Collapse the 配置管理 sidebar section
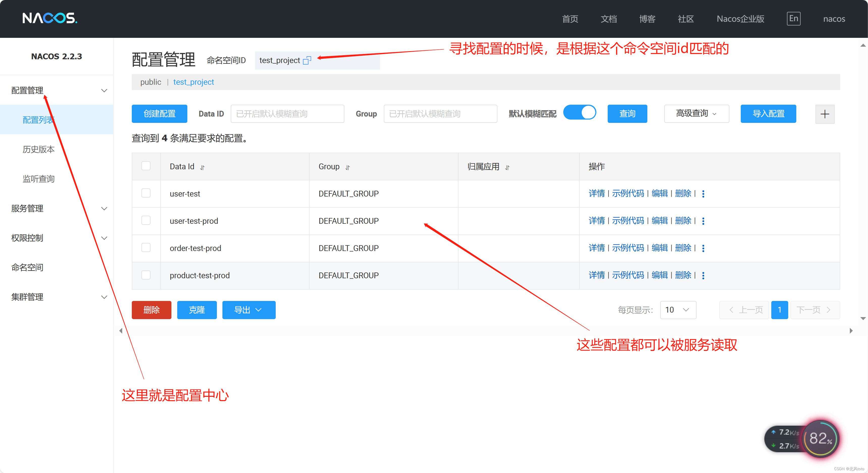 [x=57, y=90]
